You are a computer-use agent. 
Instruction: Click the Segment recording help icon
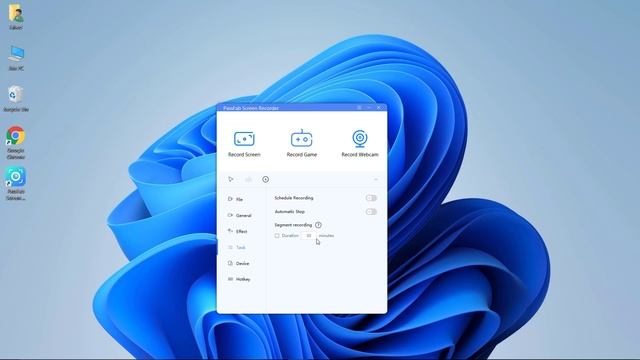click(x=318, y=225)
